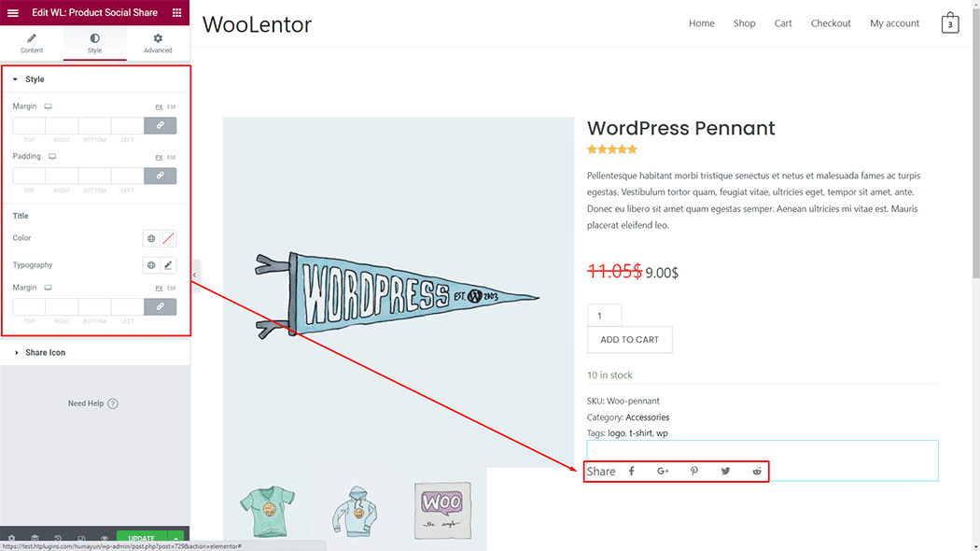Share via the Twitter icon
The width and height of the screenshot is (980, 551).
tap(725, 472)
